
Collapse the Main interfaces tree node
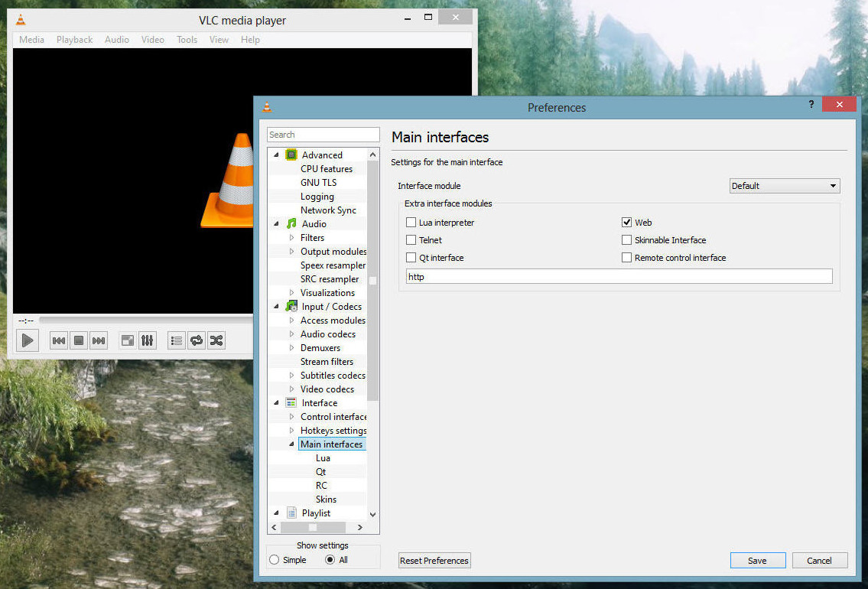(x=291, y=444)
